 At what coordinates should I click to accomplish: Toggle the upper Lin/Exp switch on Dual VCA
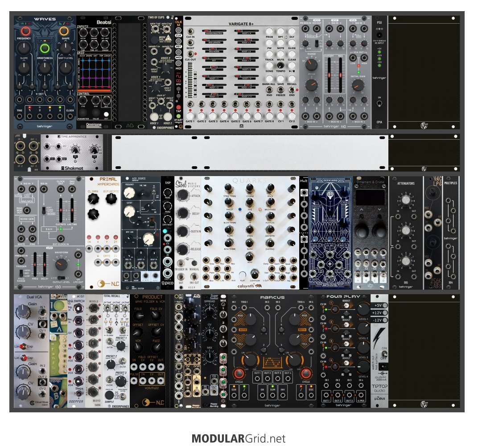point(23,346)
